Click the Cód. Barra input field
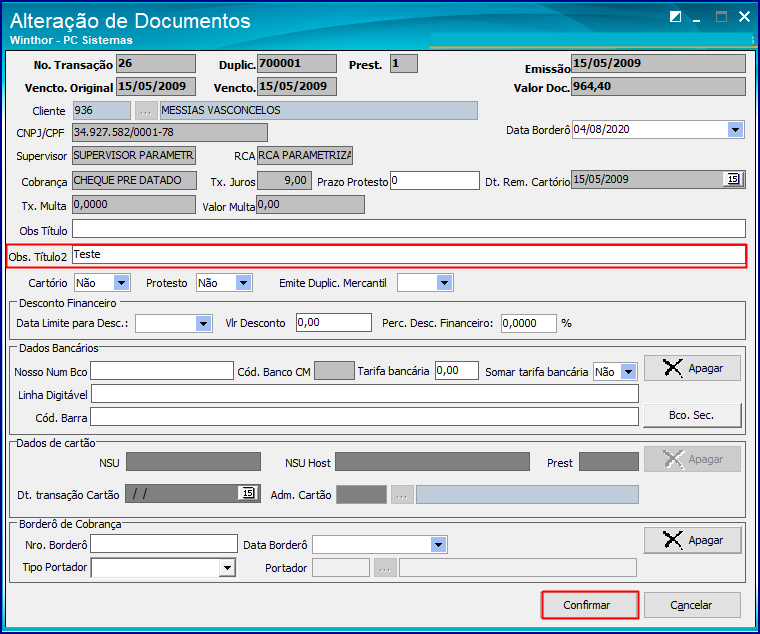Image resolution: width=760 pixels, height=634 pixels. 364,417
